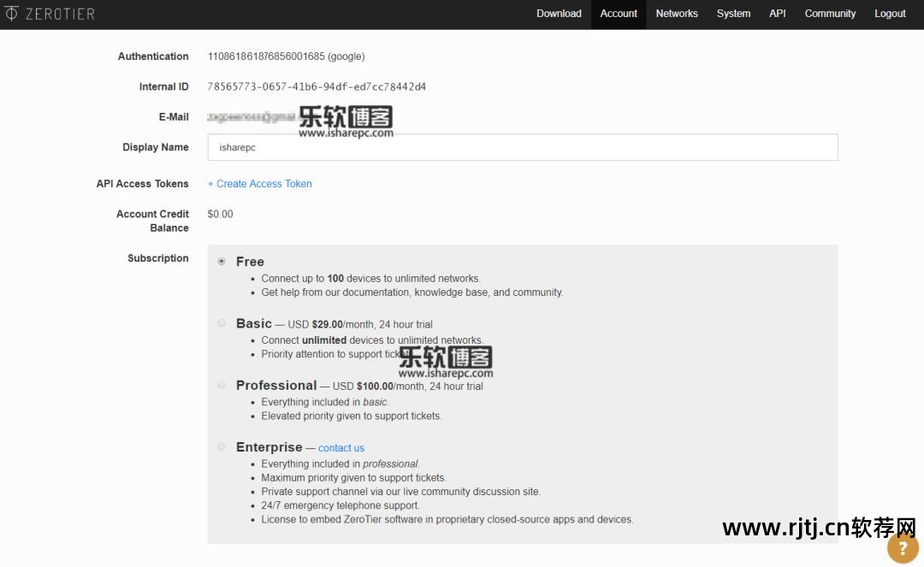Open the System menu item

click(733, 14)
